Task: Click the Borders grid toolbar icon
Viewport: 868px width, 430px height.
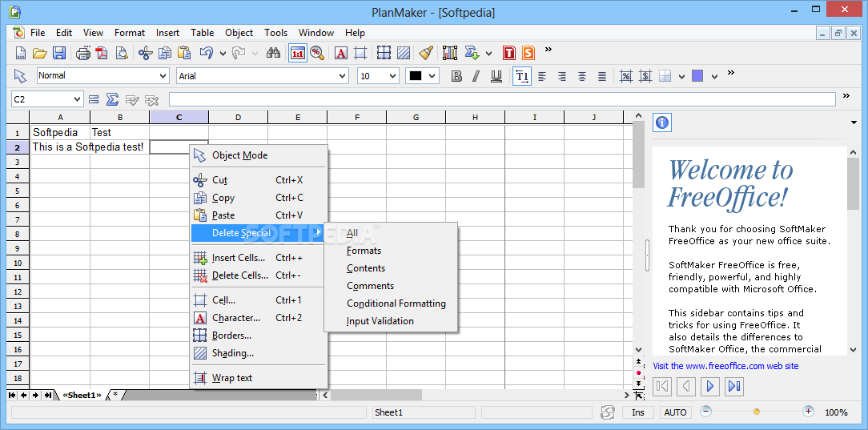Action: (384, 53)
